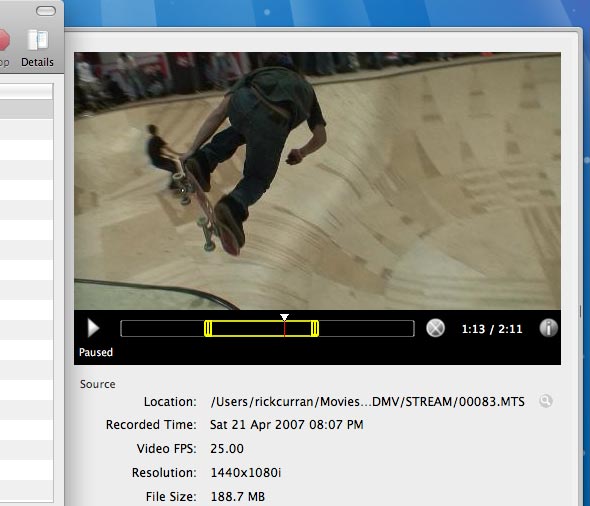Click the red Stop toolbar icon
This screenshot has width=590, height=506.
pos(4,40)
